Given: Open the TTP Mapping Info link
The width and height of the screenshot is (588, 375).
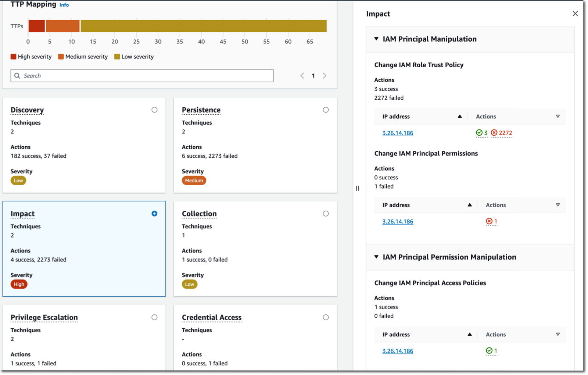Looking at the screenshot, I should click(x=64, y=5).
